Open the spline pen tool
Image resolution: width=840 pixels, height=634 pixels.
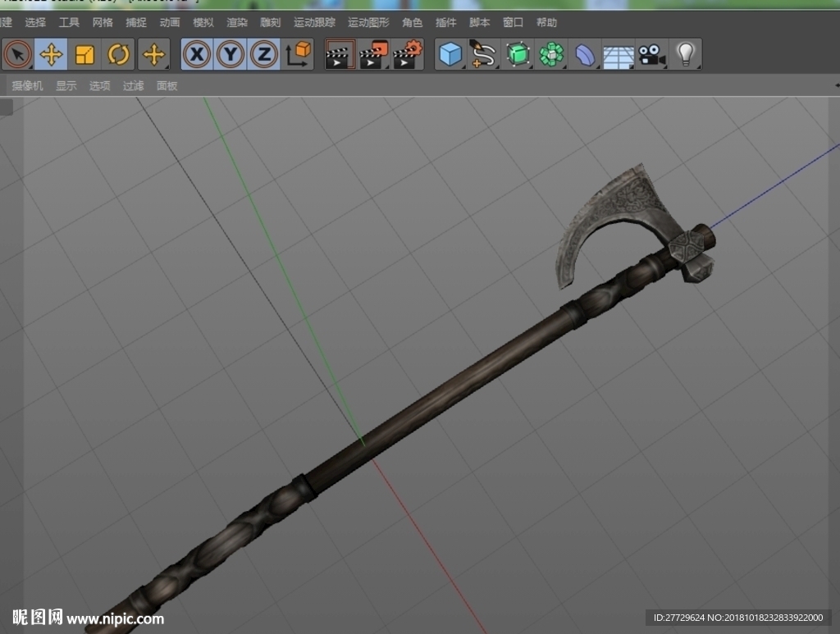point(483,54)
